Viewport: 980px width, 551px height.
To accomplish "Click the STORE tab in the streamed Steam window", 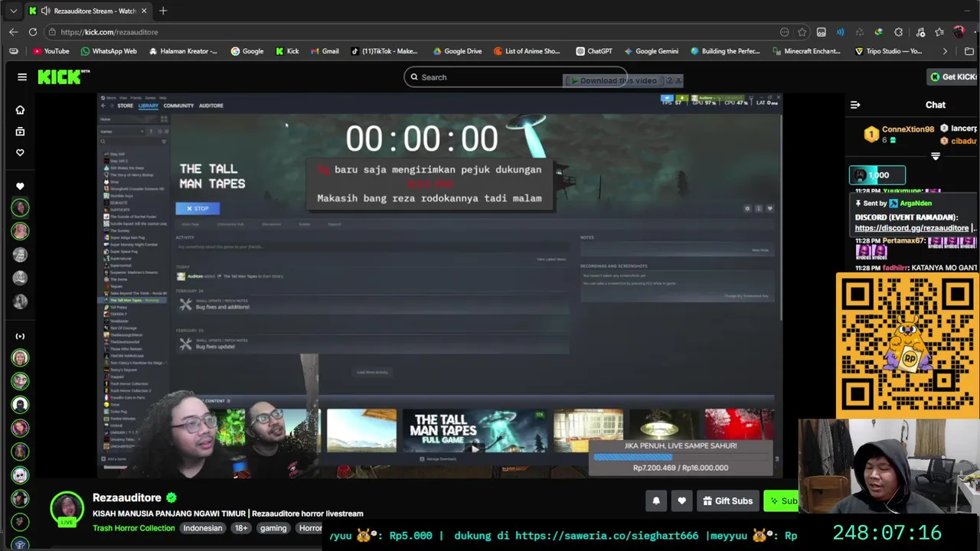I will pyautogui.click(x=125, y=106).
